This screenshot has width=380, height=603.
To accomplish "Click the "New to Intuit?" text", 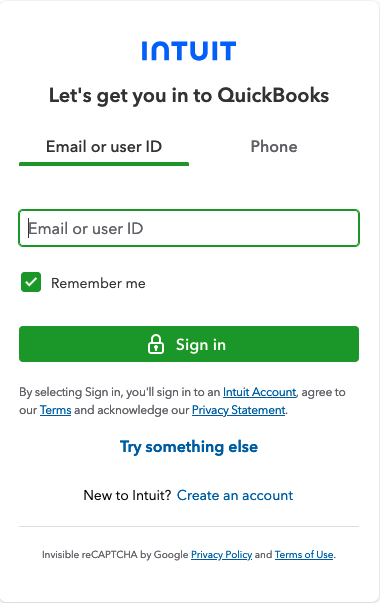I will click(x=127, y=495).
